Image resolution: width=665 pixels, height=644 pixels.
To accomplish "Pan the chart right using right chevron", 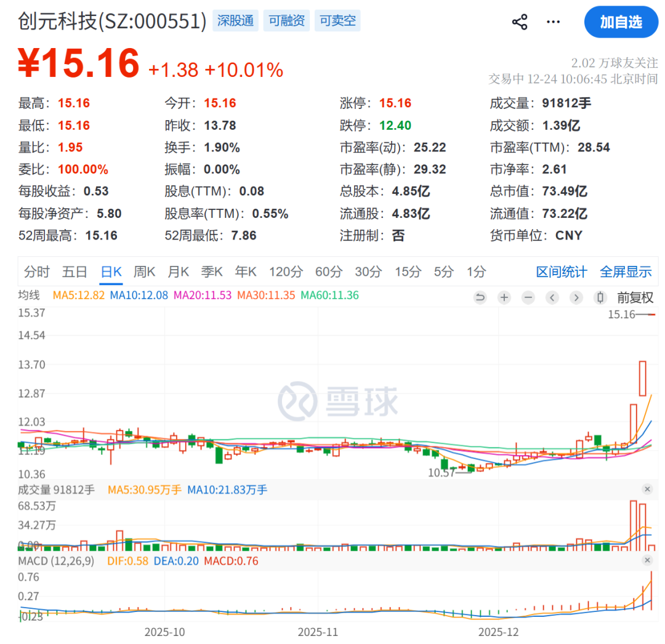I will click(x=576, y=297).
